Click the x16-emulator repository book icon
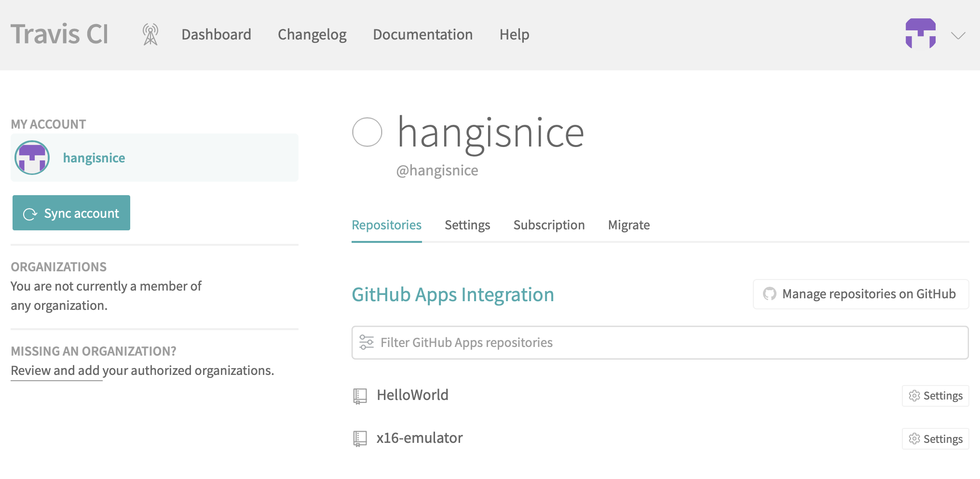Image resolution: width=980 pixels, height=479 pixels. (x=360, y=439)
